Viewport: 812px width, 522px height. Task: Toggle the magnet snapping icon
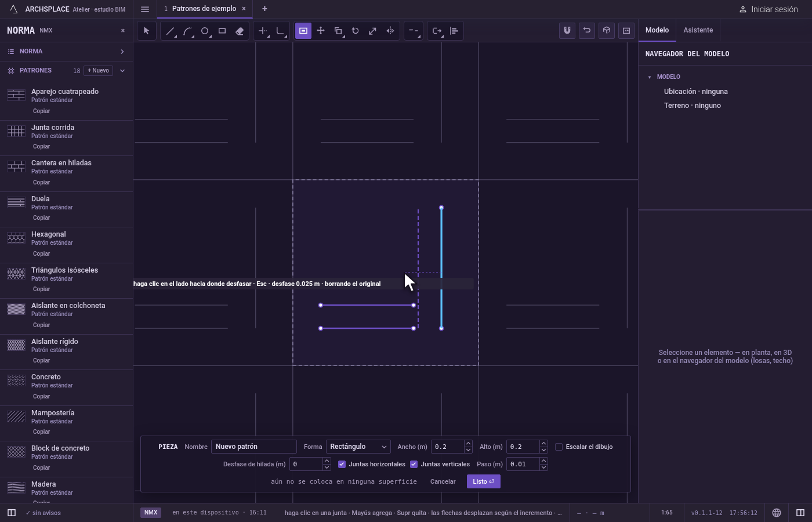tap(567, 30)
